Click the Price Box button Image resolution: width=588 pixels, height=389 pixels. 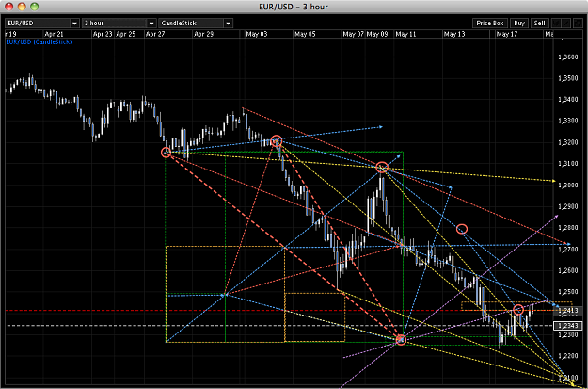click(490, 23)
